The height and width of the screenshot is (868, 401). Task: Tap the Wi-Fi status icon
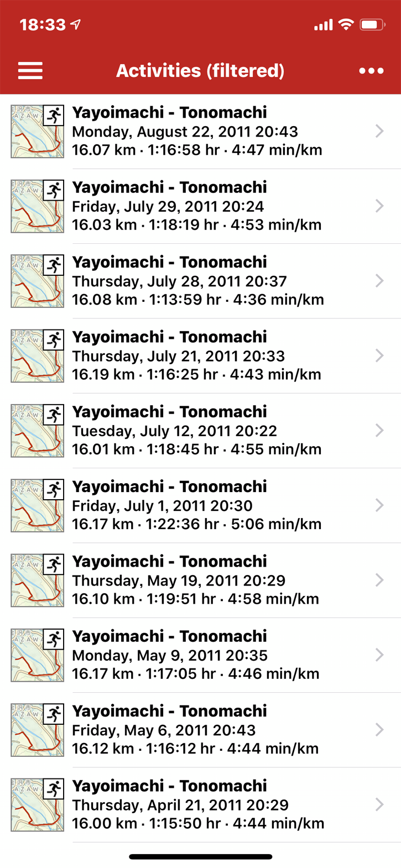pyautogui.click(x=346, y=25)
